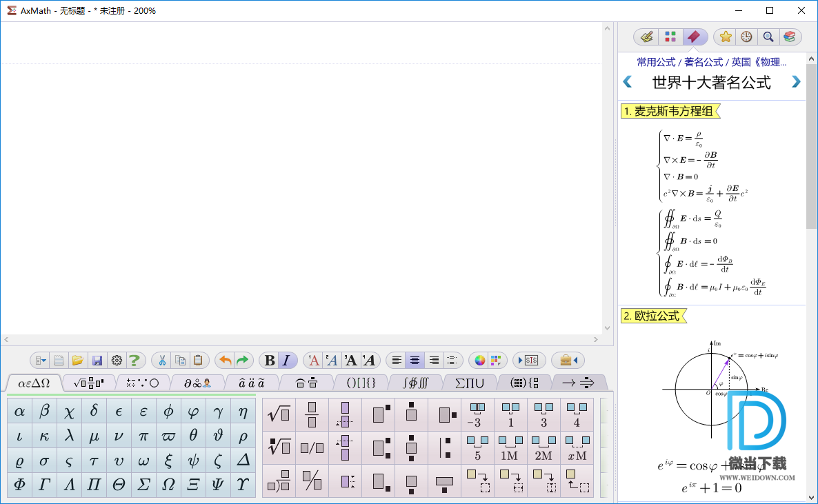Screen dimensions: 818x504
Task: Open the document menu dropdown in toolbar
Action: (x=41, y=361)
